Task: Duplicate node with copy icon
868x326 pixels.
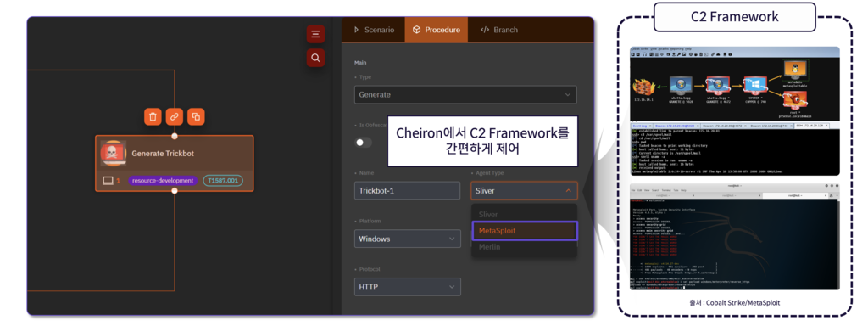Action: pyautogui.click(x=196, y=116)
